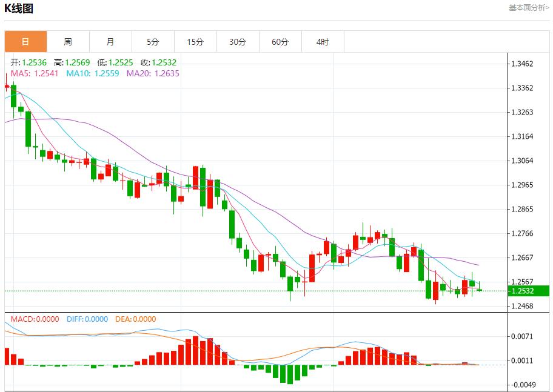Click the K线图 chart title
The image size is (553, 392).
coord(19,8)
